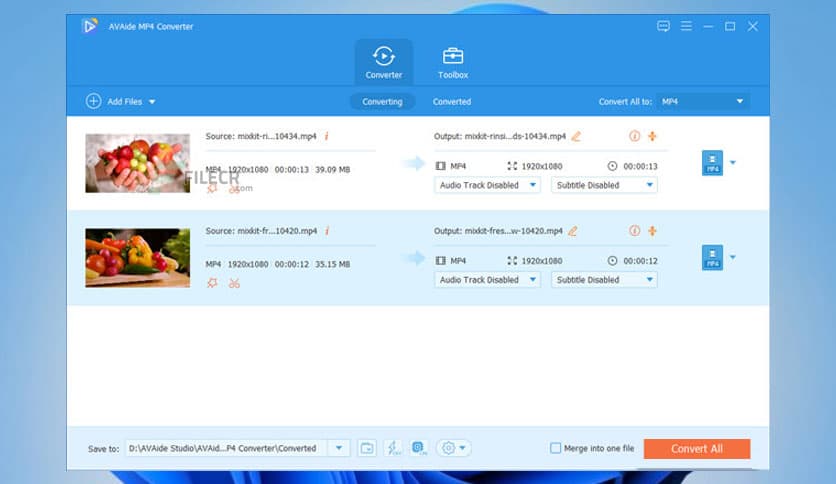
Task: Click the fruit-in-hands video thumbnail
Action: click(138, 163)
